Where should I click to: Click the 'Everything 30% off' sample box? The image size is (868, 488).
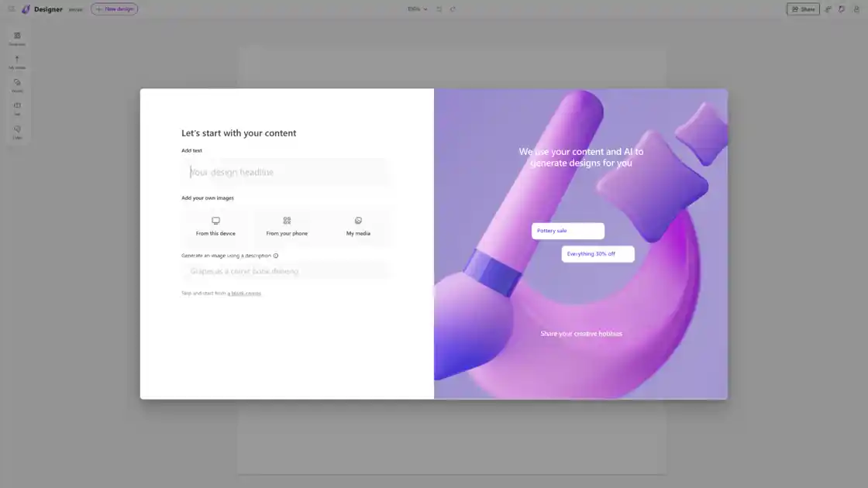(x=598, y=254)
